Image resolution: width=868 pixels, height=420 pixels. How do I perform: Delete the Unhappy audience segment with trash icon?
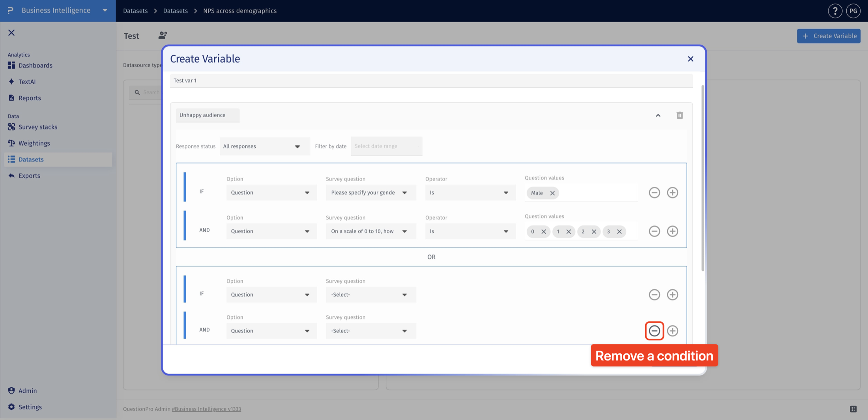pos(679,115)
